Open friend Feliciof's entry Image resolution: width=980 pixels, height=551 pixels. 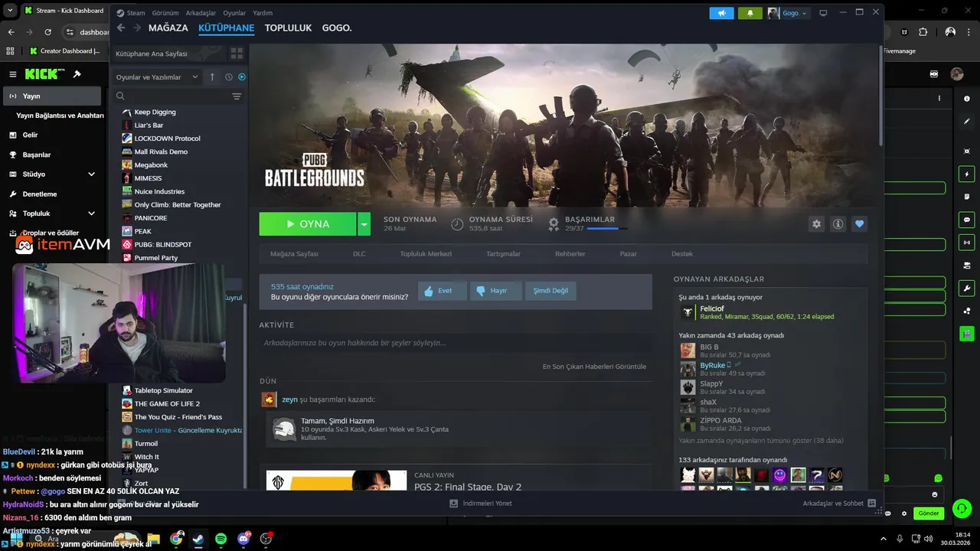tap(770, 312)
